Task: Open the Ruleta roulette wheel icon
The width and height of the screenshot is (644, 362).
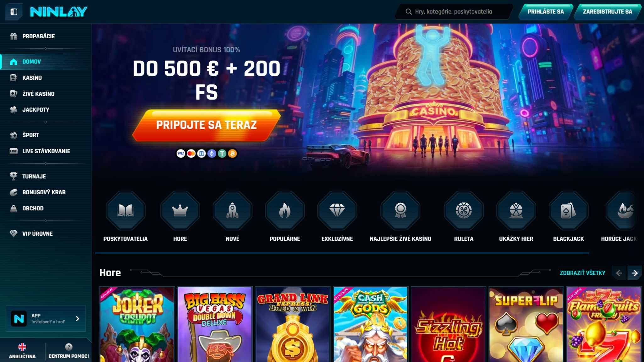Action: click(x=464, y=210)
